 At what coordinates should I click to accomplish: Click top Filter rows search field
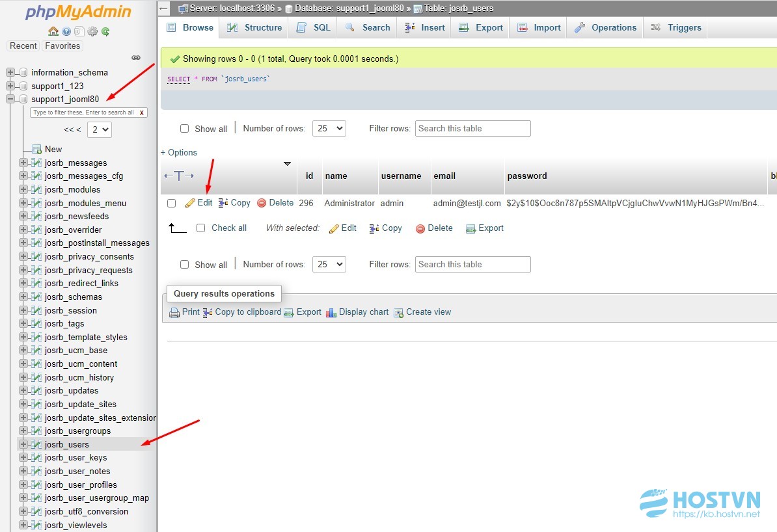pos(472,128)
